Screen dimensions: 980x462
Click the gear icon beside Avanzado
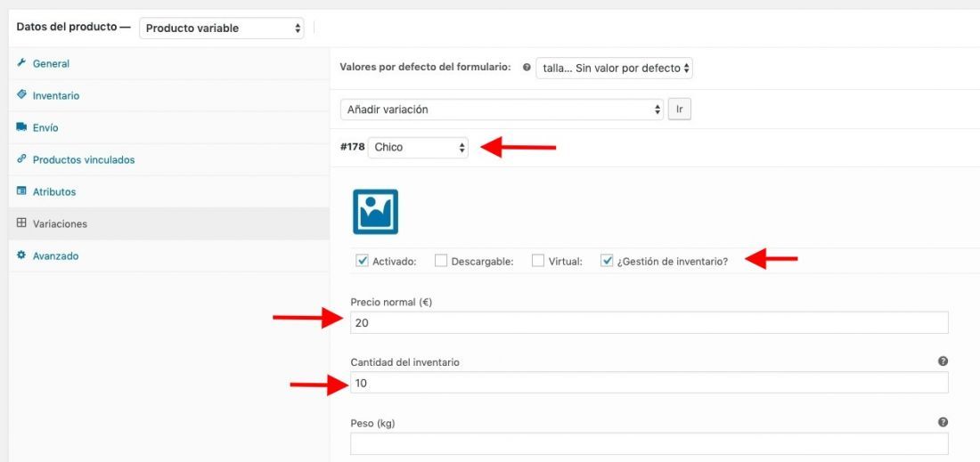click(21, 255)
